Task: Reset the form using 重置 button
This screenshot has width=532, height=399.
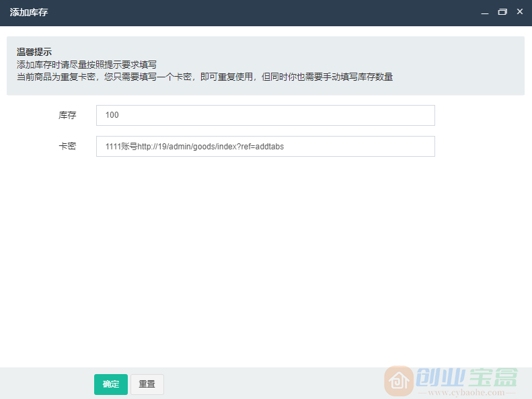Action: (147, 384)
